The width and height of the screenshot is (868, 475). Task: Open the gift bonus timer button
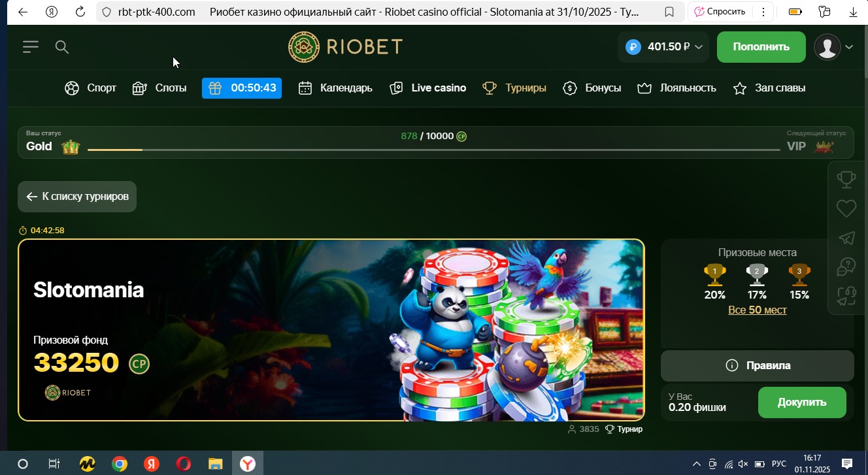point(242,88)
